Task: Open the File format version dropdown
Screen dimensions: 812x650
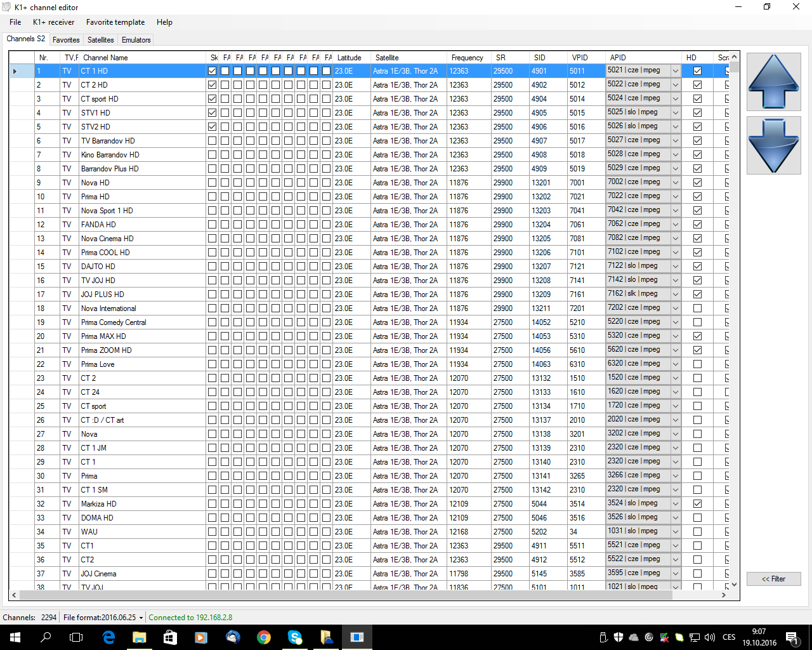Action: [x=141, y=618]
